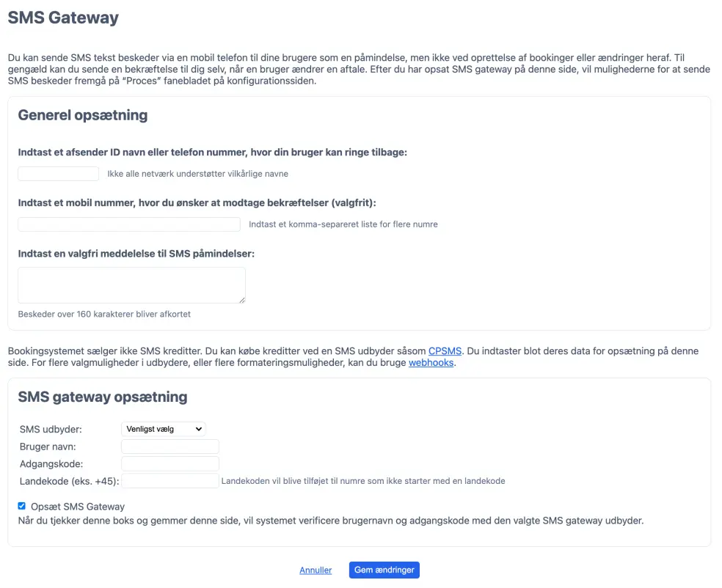Click the "Generel opsætning" section heading
Image resolution: width=722 pixels, height=588 pixels.
click(82, 115)
